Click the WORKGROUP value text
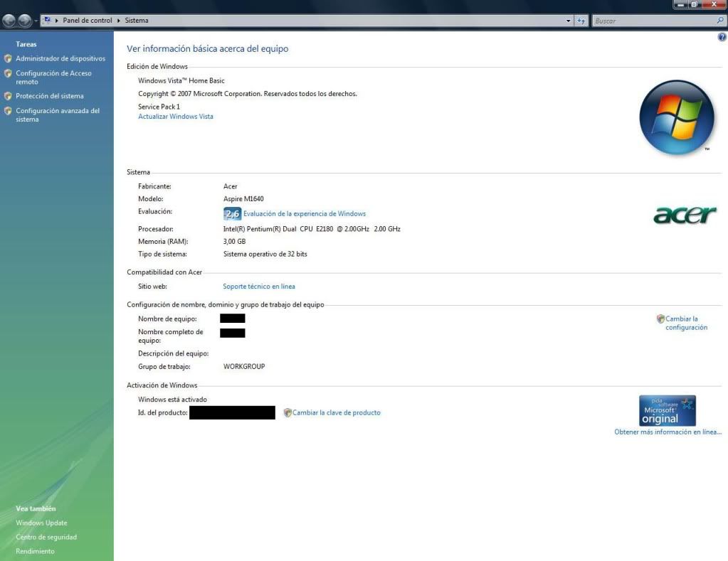The width and height of the screenshot is (728, 561). pos(244,367)
